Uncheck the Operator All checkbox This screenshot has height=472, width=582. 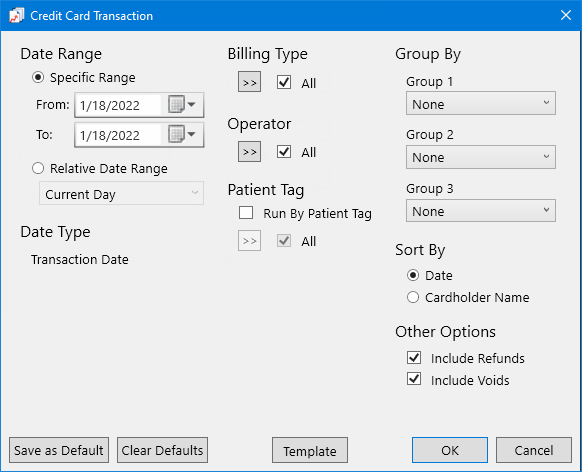284,152
